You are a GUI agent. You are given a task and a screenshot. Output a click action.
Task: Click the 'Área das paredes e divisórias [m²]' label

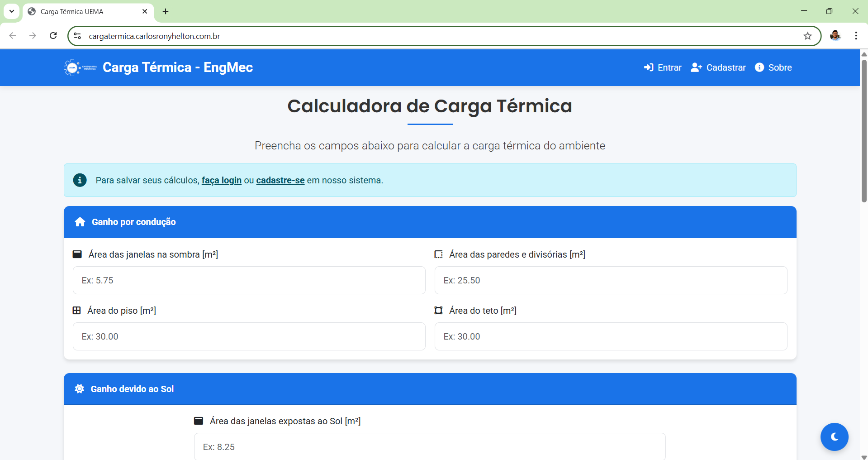click(517, 254)
